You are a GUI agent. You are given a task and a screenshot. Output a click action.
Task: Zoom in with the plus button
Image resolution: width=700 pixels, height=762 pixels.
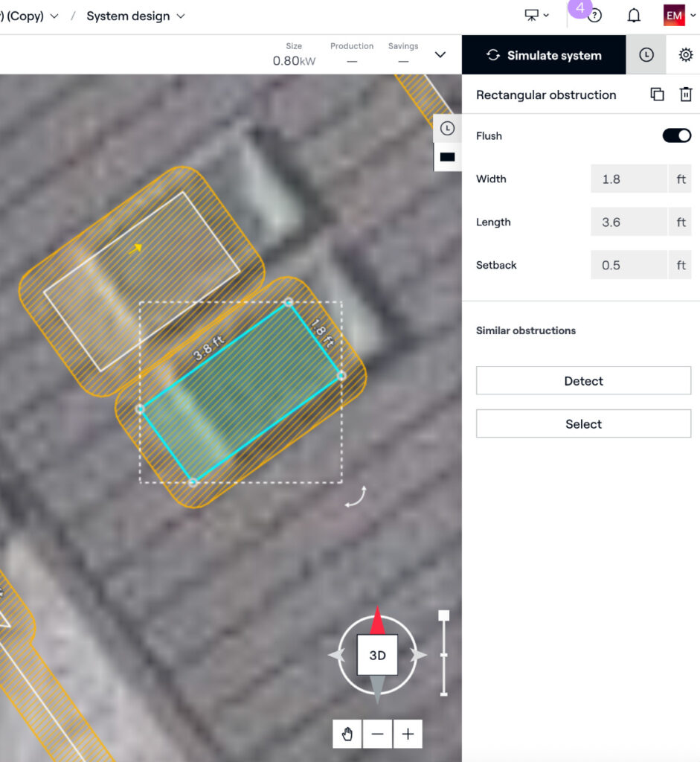pos(408,734)
